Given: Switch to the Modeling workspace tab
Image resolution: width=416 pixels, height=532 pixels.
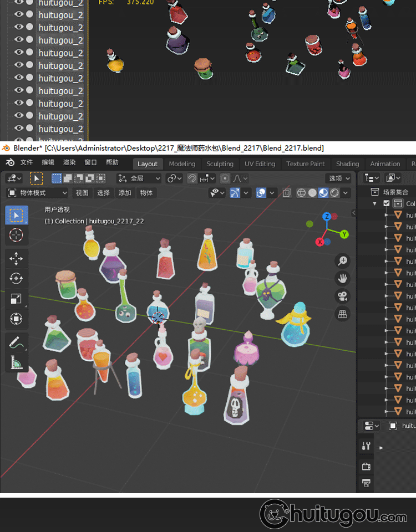Looking at the screenshot, I should tap(182, 163).
